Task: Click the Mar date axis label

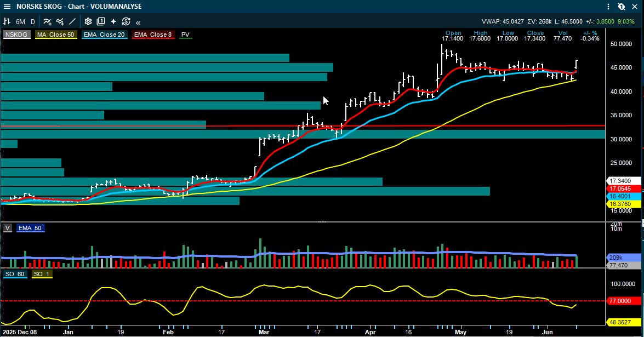Action: pos(264,332)
